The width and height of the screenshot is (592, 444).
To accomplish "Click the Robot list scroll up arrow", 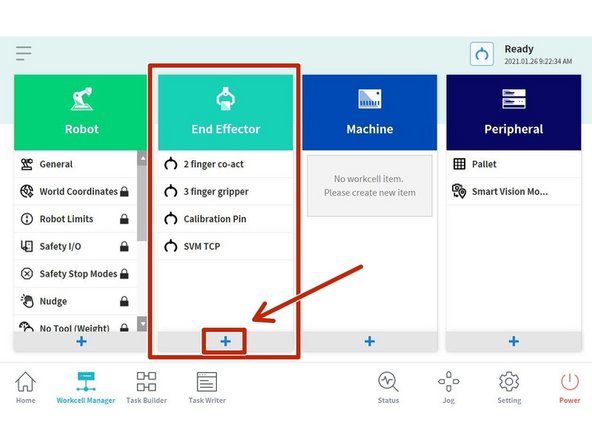I will (142, 159).
